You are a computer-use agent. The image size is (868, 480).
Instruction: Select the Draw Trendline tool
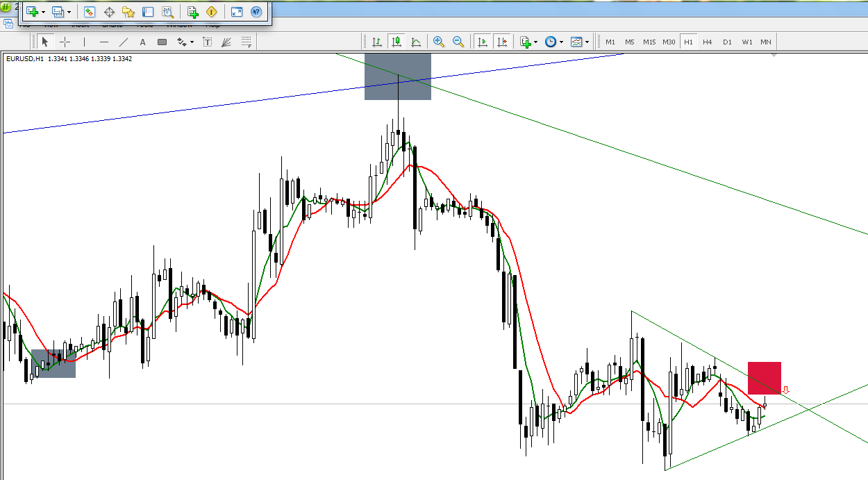point(124,42)
